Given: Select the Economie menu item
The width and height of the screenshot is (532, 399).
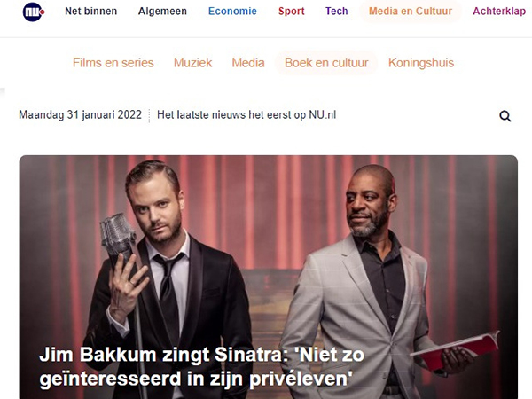Looking at the screenshot, I should (x=232, y=12).
